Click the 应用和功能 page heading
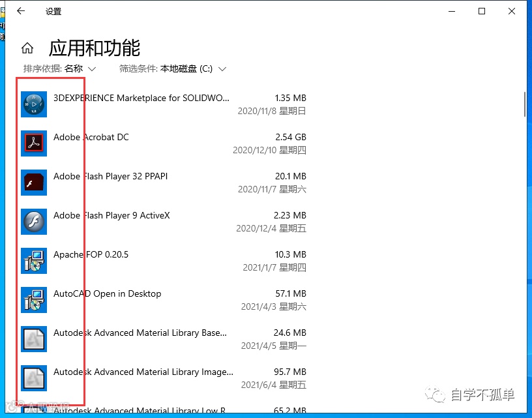Viewport: 532px width, 418px height. (95, 48)
